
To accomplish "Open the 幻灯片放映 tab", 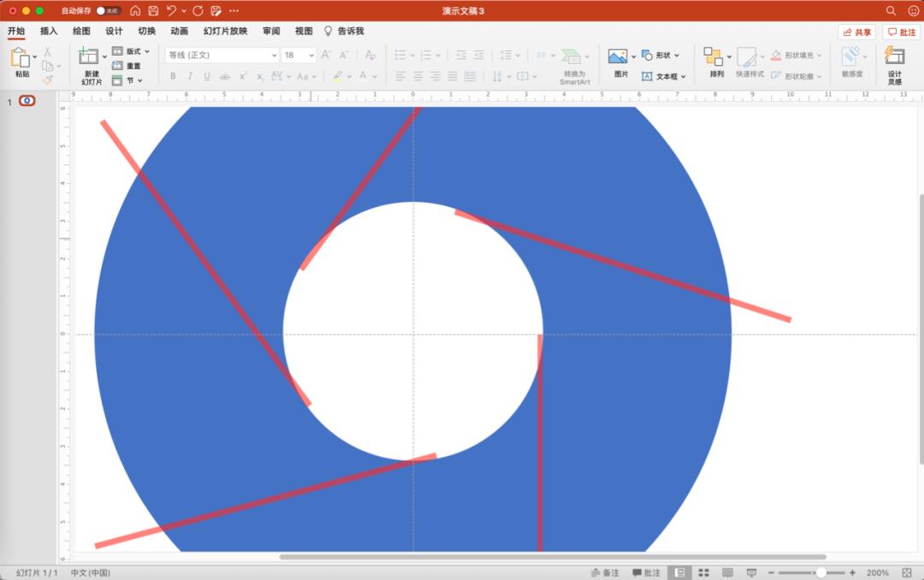I will [x=225, y=31].
